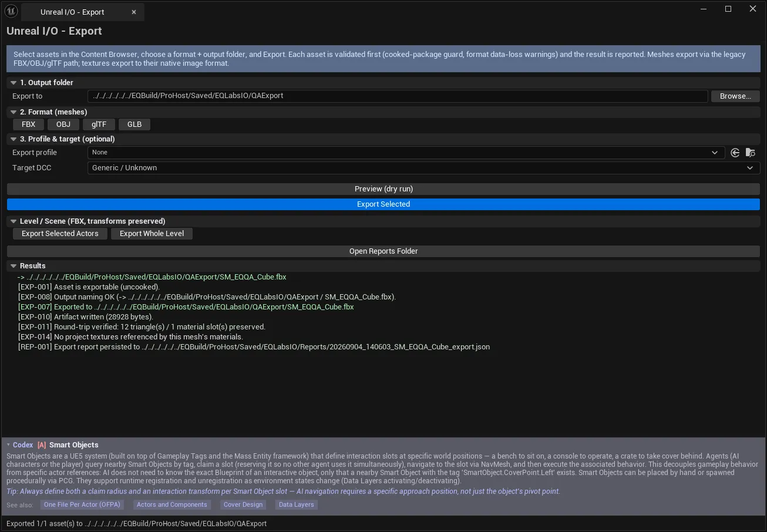The image size is (767, 532).
Task: Select the glTF mesh format
Action: (x=99, y=124)
